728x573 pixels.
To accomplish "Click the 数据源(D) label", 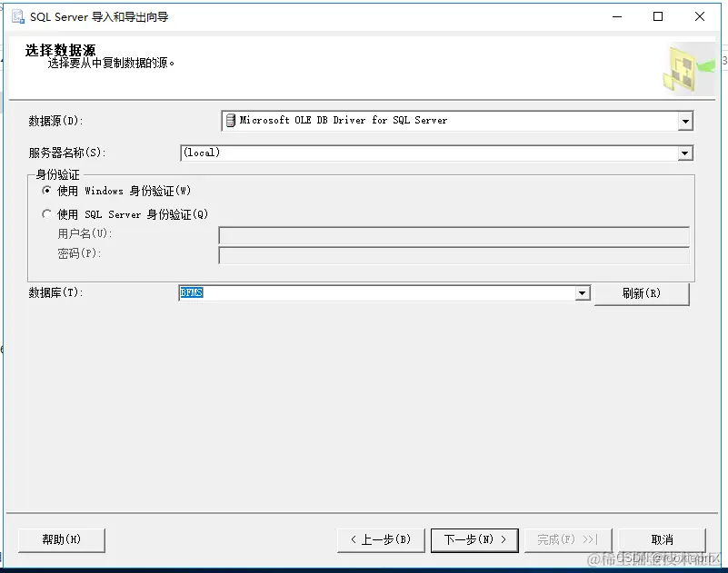I will click(55, 121).
